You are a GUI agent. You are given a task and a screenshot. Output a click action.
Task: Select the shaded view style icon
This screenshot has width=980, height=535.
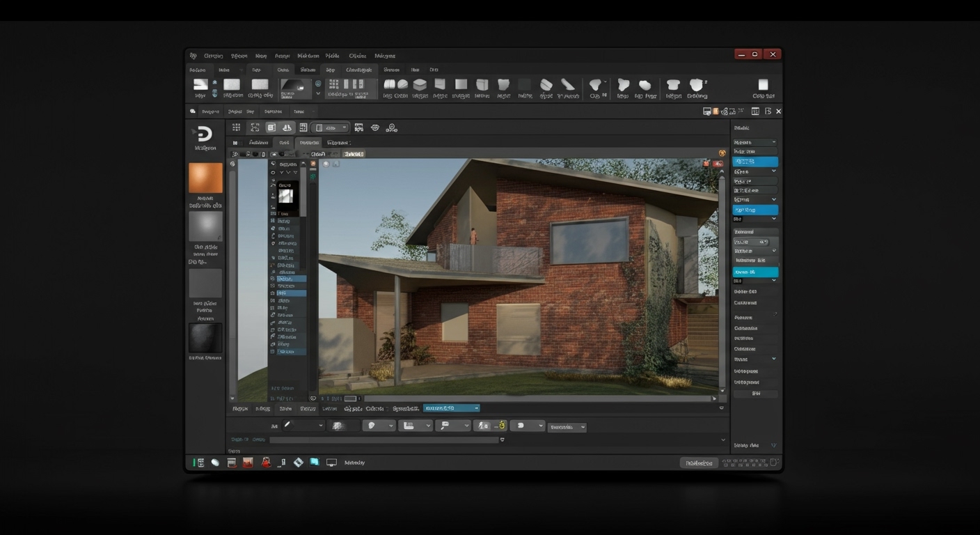point(271,127)
